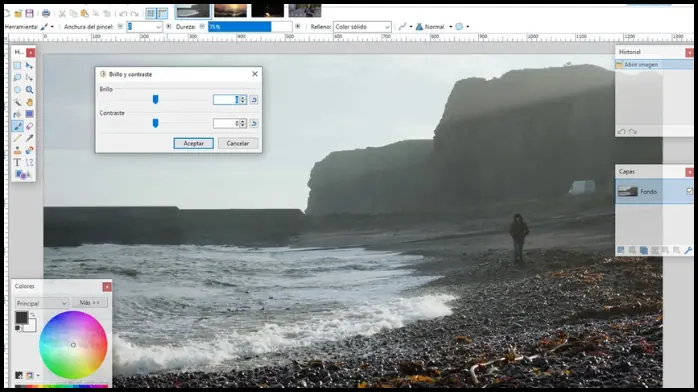Click the Print icon in toolbar

click(x=46, y=14)
